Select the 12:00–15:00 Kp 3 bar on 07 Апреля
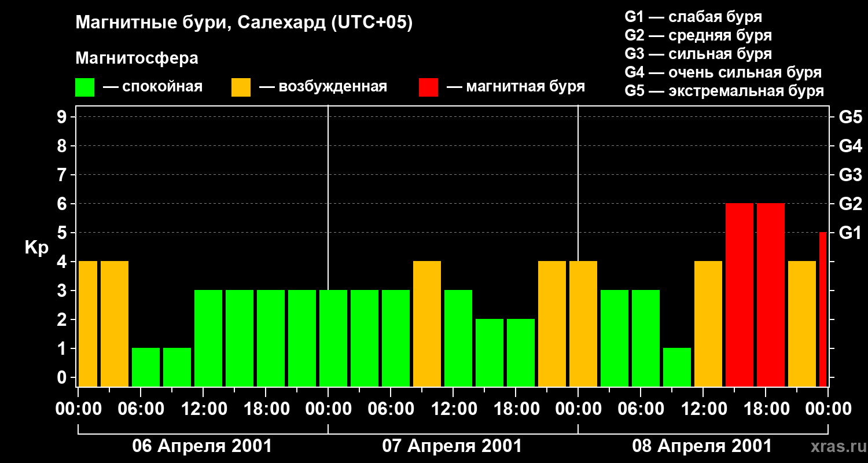This screenshot has width=868, height=463. tap(458, 339)
